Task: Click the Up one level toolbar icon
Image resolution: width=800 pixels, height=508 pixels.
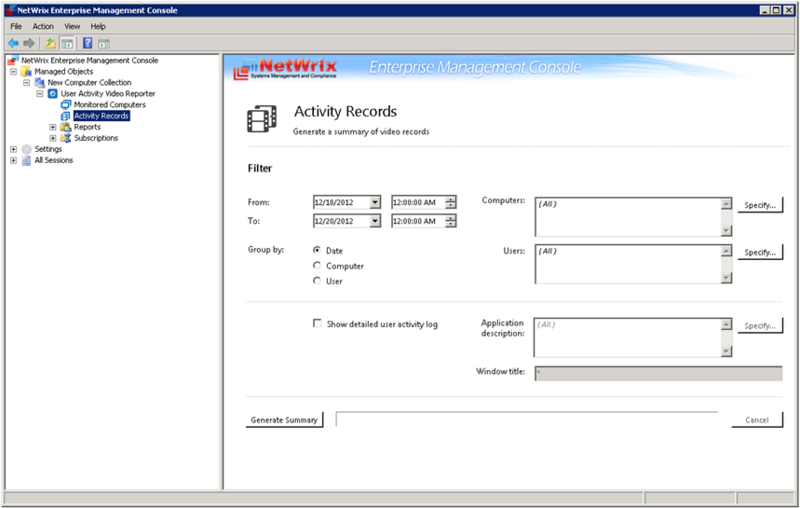Action: (x=50, y=43)
